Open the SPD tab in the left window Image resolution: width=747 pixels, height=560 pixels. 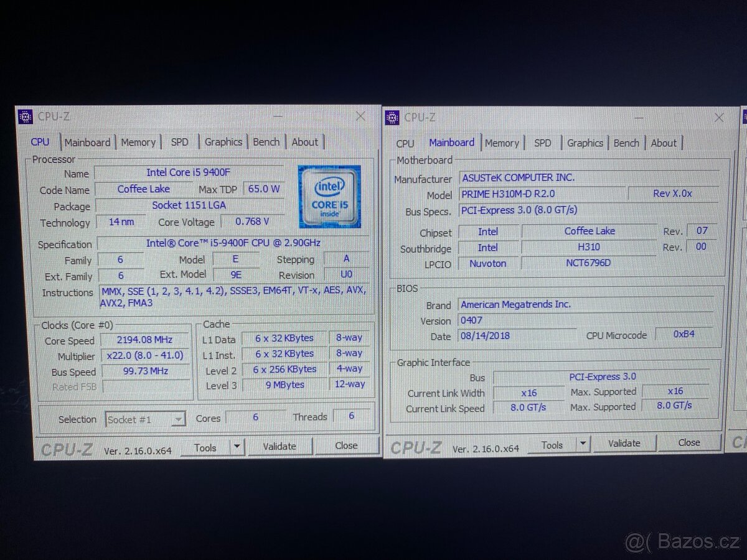(179, 142)
